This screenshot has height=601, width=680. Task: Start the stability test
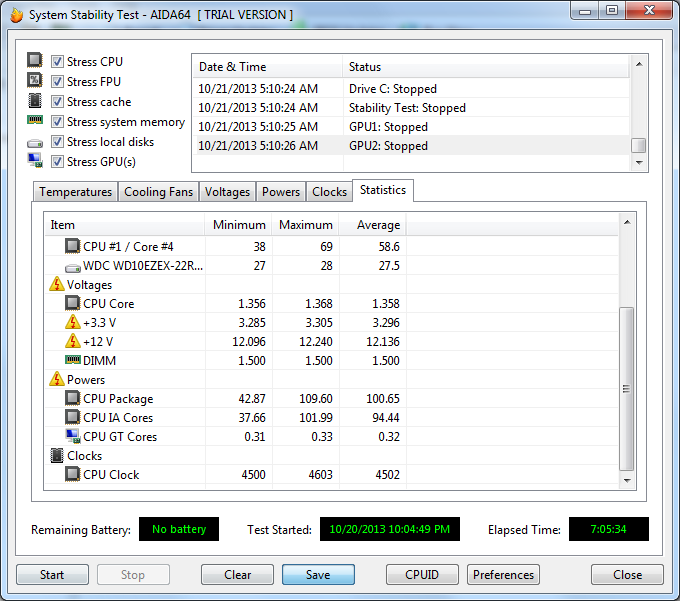tap(52, 575)
